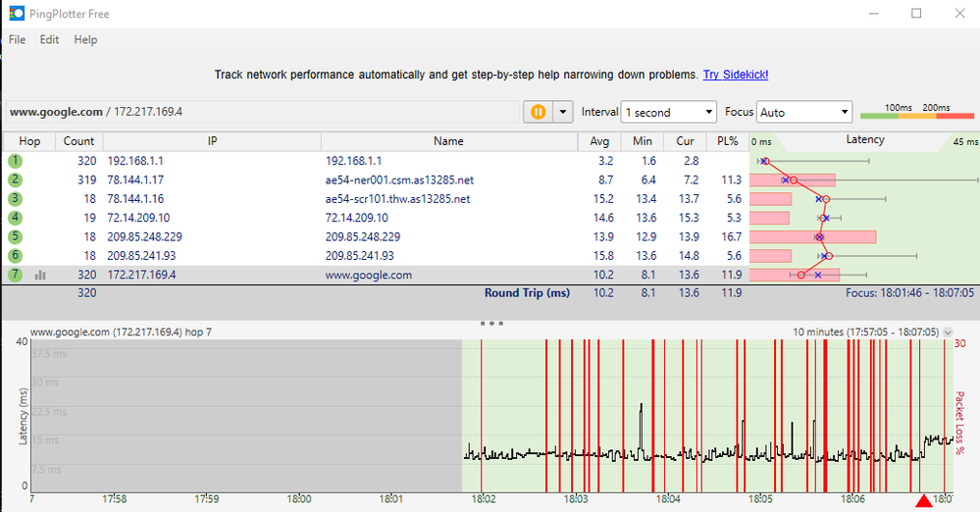Image resolution: width=980 pixels, height=512 pixels.
Task: Click the red triangle timeline marker
Action: tap(924, 501)
